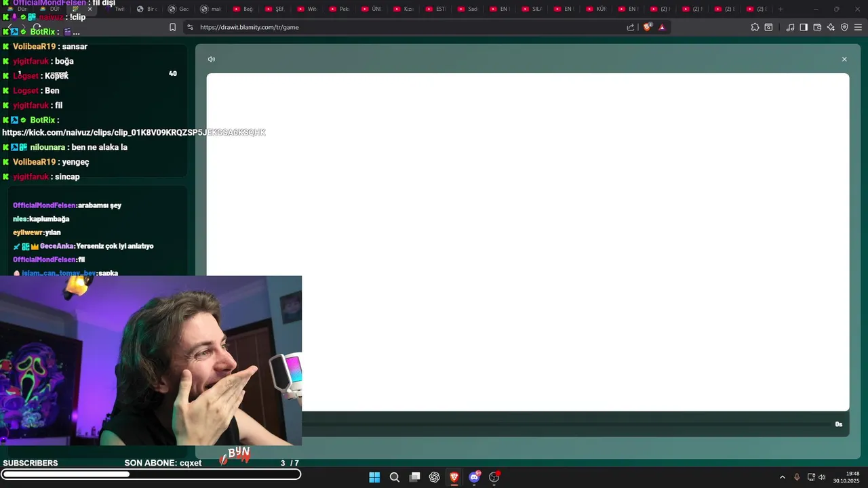Open the Brave VPN shield icon
The height and width of the screenshot is (488, 868).
pyautogui.click(x=844, y=27)
